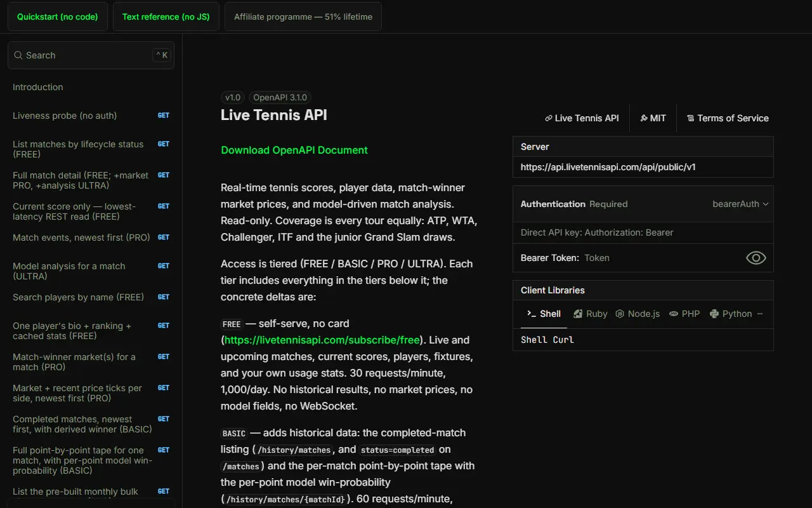The width and height of the screenshot is (812, 508).
Task: Select the Shell terminal icon
Action: click(x=532, y=314)
